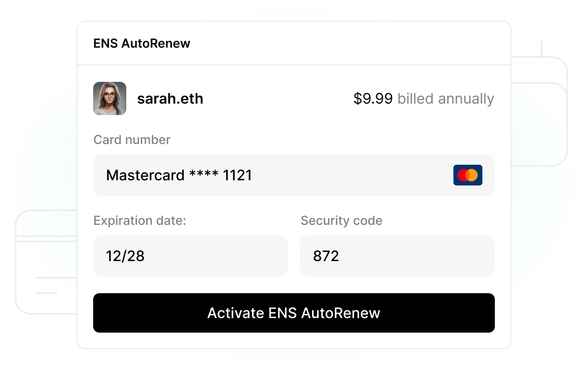Click the Card number label
This screenshot has width=588, height=373.
tap(131, 139)
